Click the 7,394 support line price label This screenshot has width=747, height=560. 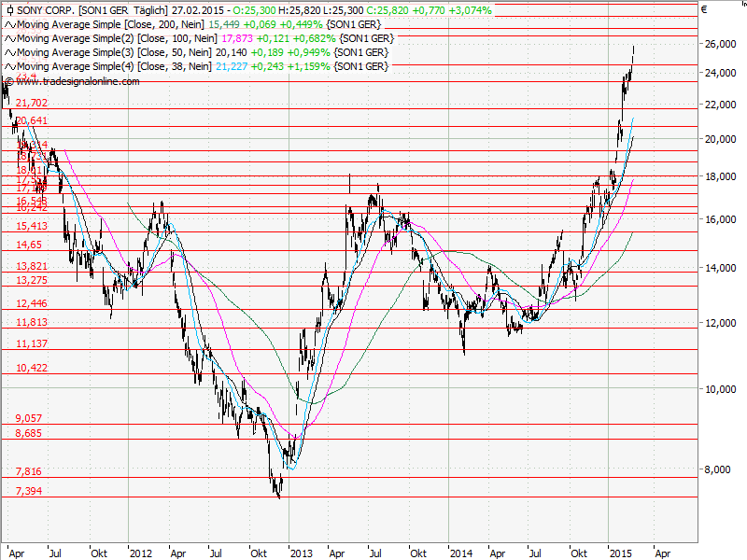pyautogui.click(x=28, y=489)
